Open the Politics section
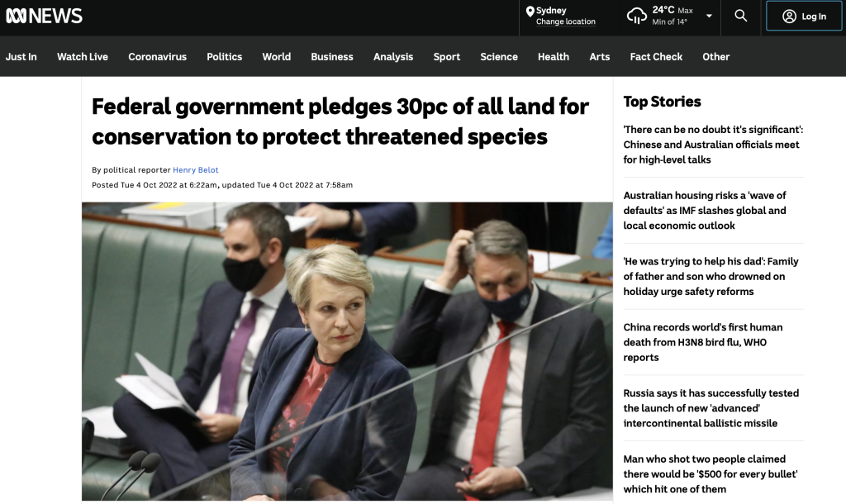Image resolution: width=846 pixels, height=504 pixels. click(x=224, y=57)
